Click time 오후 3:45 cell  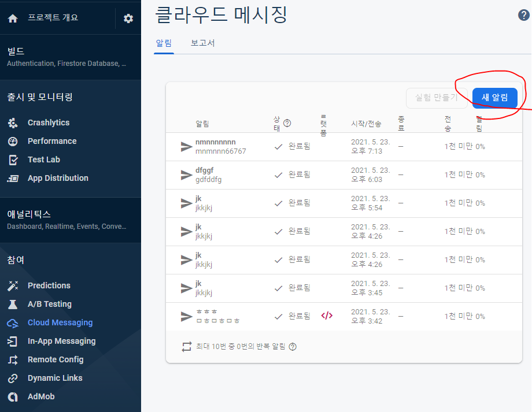click(367, 292)
